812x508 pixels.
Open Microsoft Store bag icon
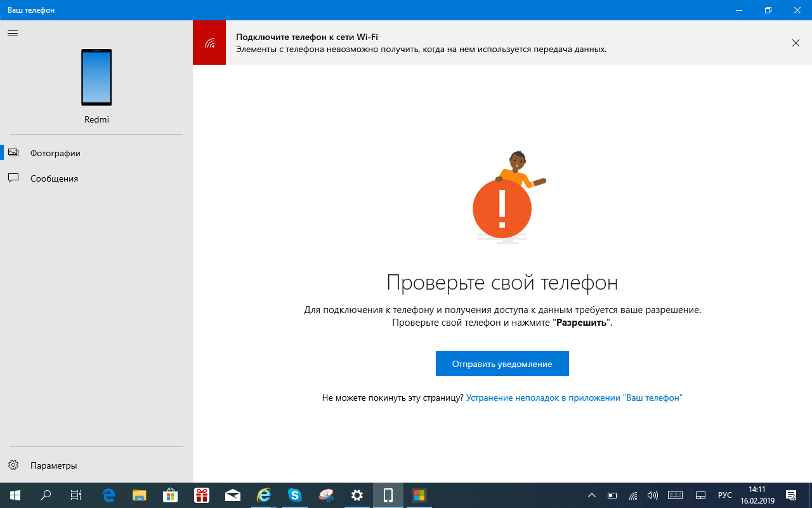pyautogui.click(x=171, y=495)
